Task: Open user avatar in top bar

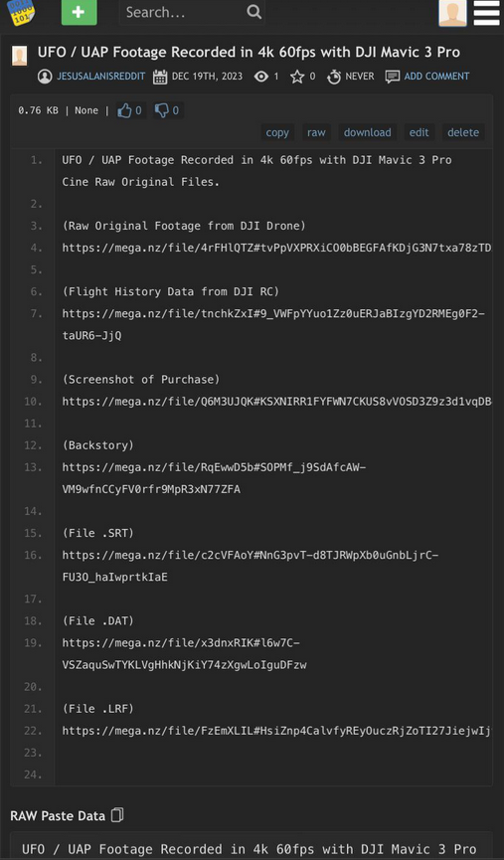Action: tap(452, 13)
